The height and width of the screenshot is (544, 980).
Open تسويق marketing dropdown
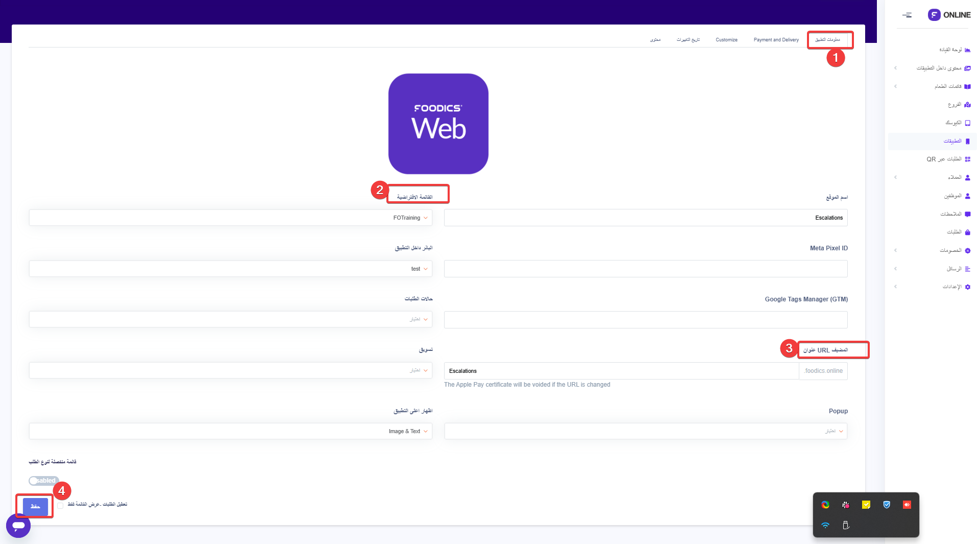[231, 370]
